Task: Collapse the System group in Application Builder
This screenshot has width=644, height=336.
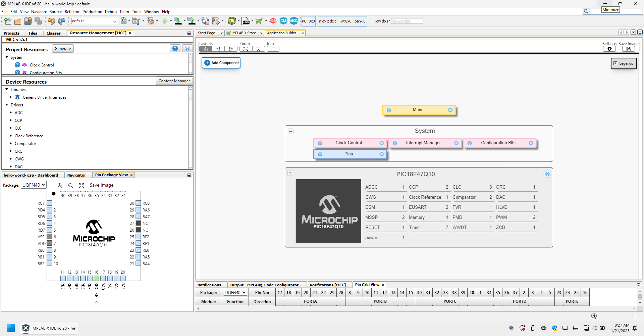Action: tap(291, 131)
